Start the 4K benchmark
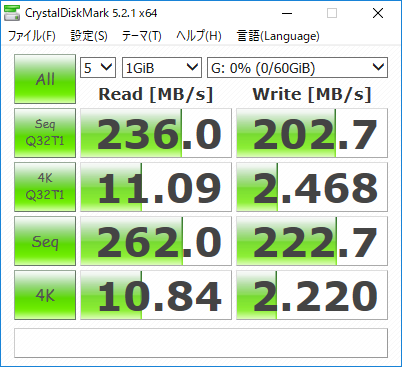 [45, 295]
